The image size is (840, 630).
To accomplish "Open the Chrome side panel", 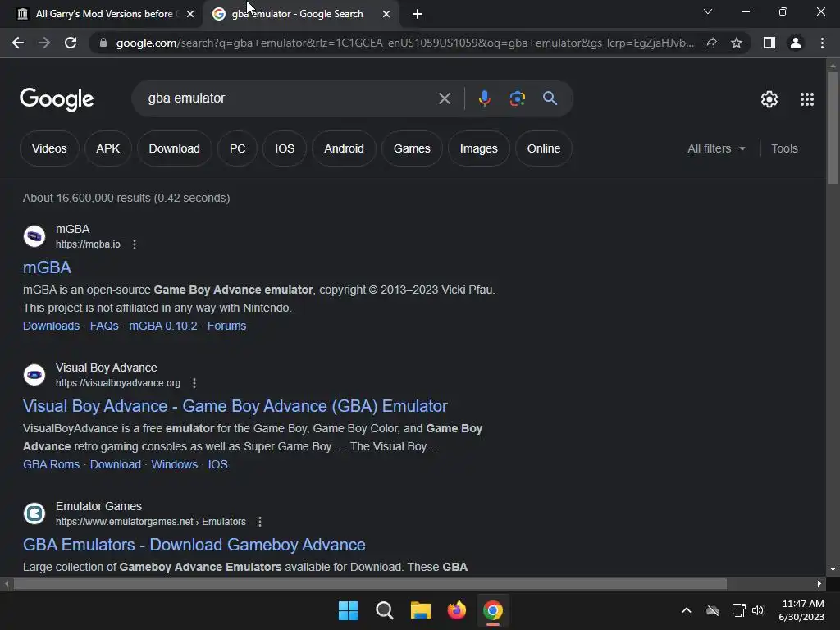I will (x=769, y=43).
